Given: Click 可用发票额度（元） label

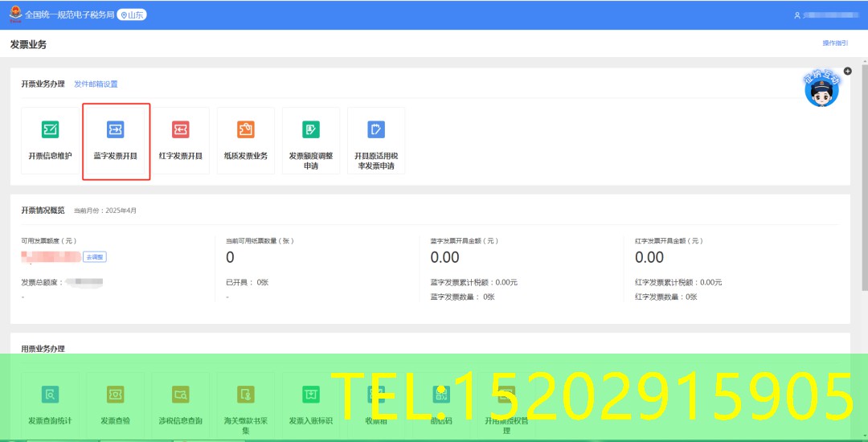Looking at the screenshot, I should (49, 240).
